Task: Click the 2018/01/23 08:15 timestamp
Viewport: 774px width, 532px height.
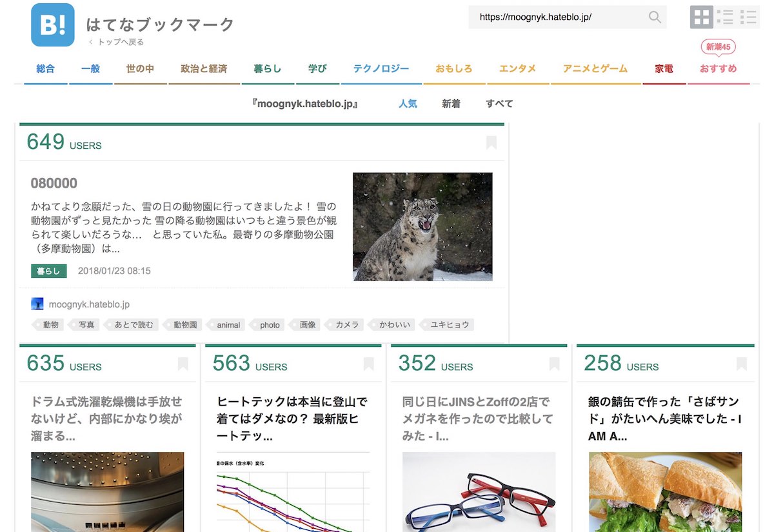Action: [x=114, y=271]
